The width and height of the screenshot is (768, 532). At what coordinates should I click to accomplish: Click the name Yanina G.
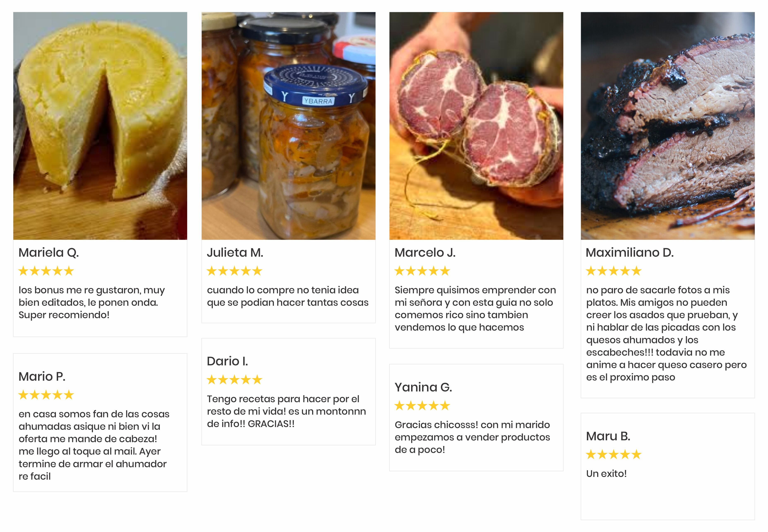[x=423, y=387]
